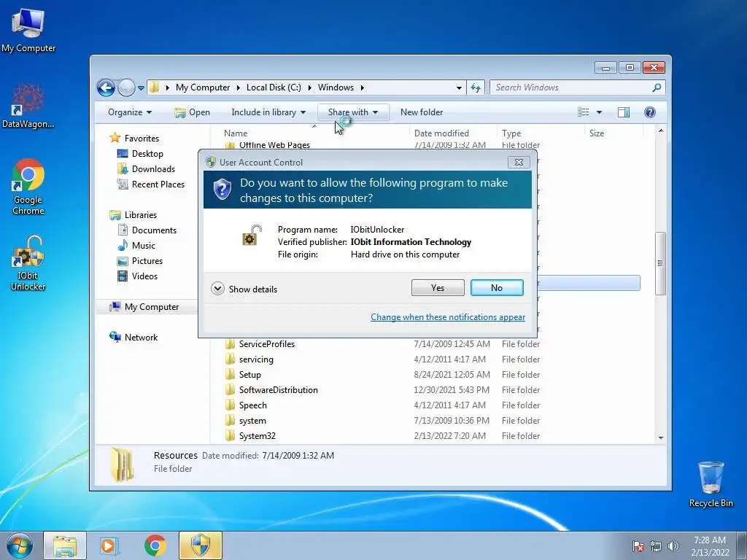Launch Windows Media Player from the taskbar
Image resolution: width=747 pixels, height=560 pixels.
(109, 545)
